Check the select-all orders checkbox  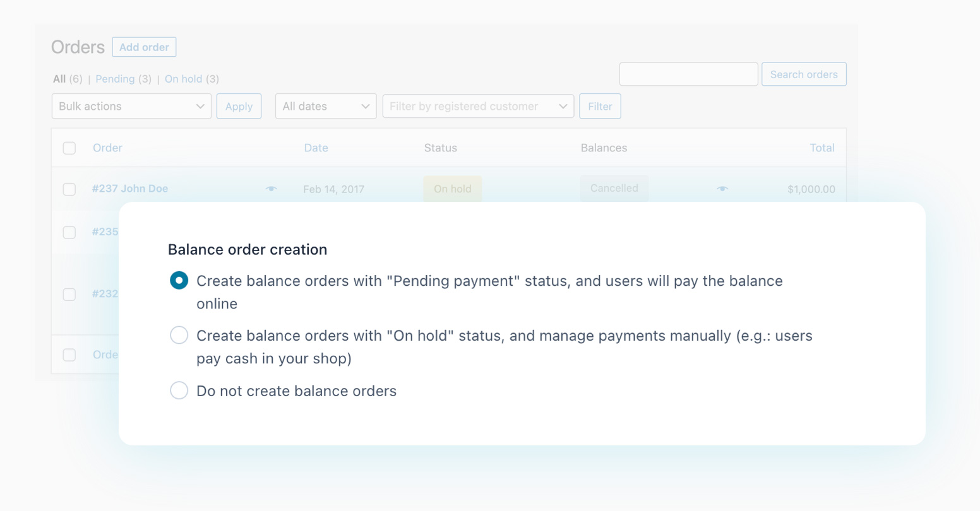(69, 148)
